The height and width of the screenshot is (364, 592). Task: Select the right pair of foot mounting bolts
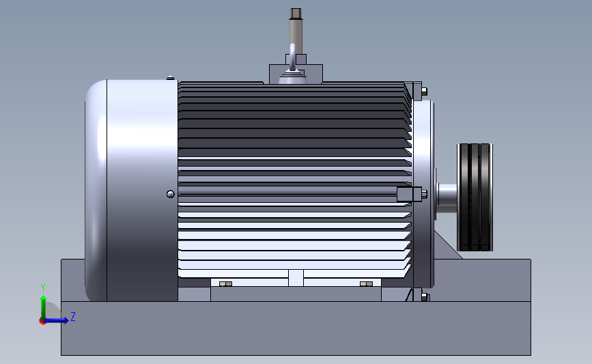pos(366,284)
